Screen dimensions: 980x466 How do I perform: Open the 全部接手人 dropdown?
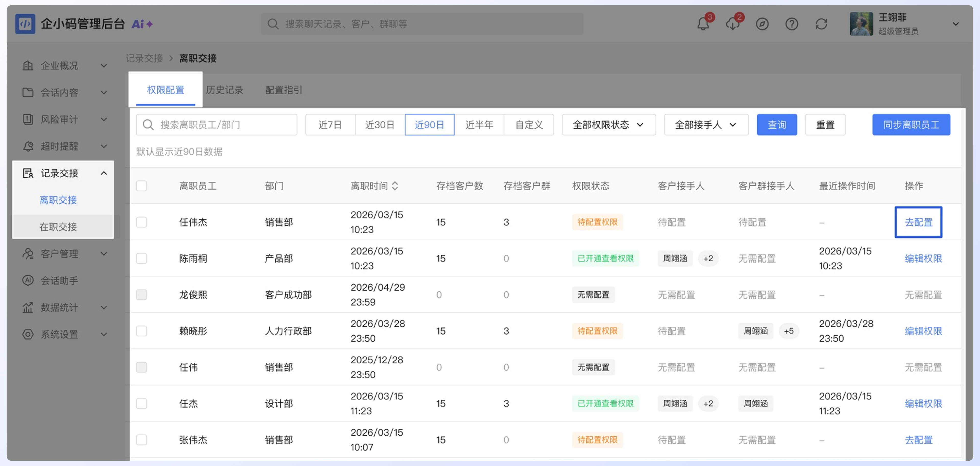coord(706,125)
